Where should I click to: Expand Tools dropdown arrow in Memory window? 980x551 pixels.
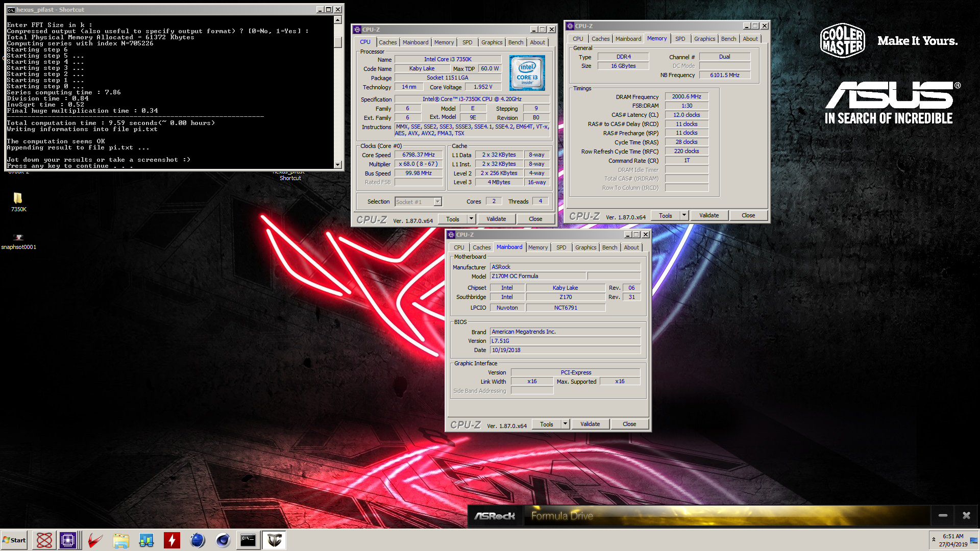[684, 215]
